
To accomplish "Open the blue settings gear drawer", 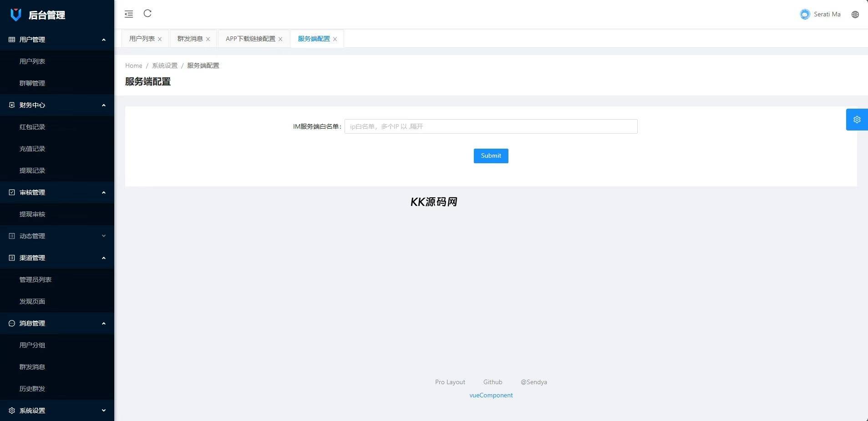I will click(x=857, y=120).
